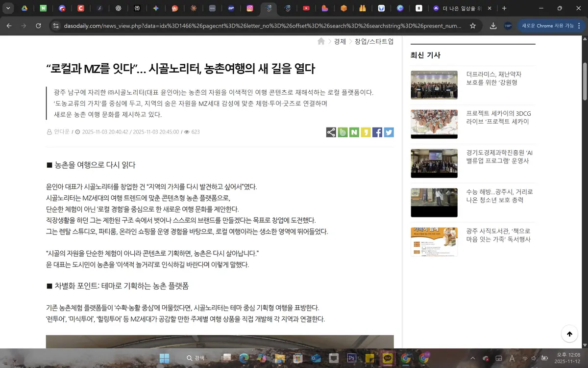Image resolution: width=588 pixels, height=368 pixels.
Task: Share via the green Naver N icon
Action: [x=354, y=132]
